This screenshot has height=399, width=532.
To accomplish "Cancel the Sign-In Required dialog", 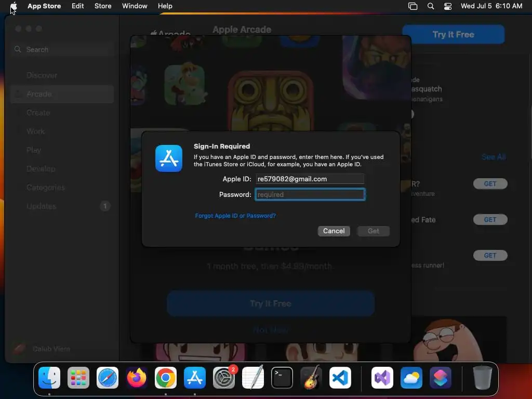I will point(334,231).
